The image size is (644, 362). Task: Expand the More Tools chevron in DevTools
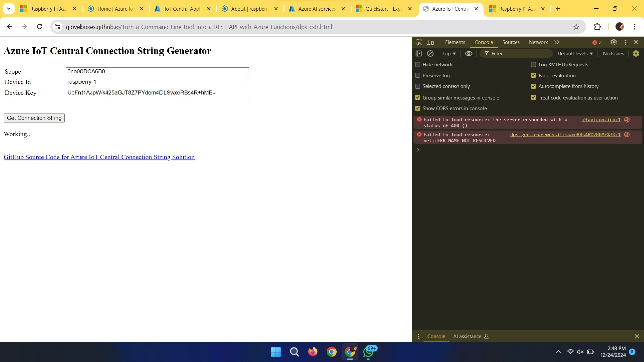point(557,42)
